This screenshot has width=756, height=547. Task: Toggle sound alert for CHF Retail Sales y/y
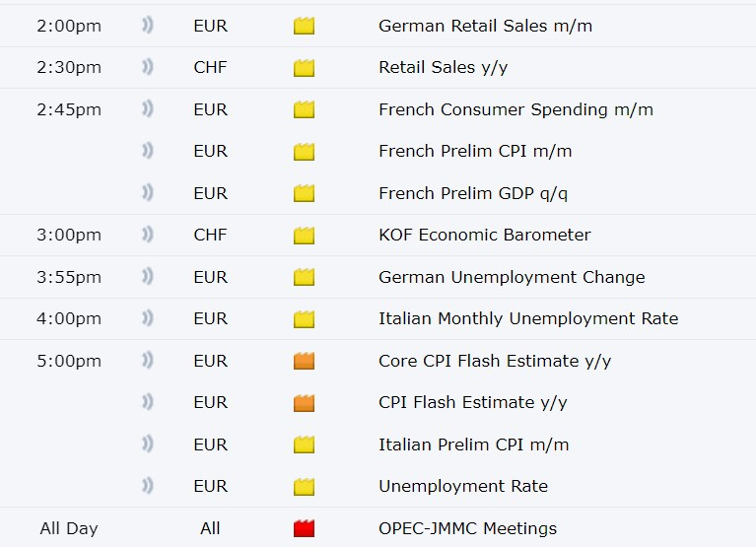[x=148, y=66]
